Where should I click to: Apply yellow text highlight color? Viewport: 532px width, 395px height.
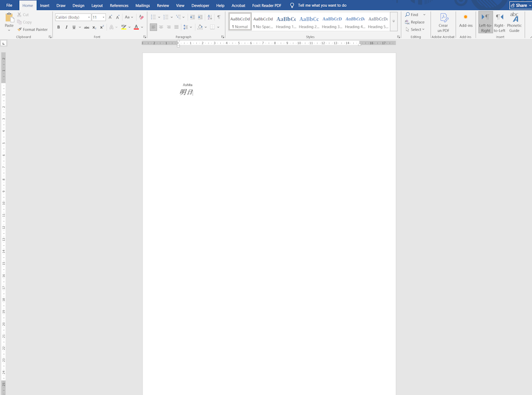click(123, 27)
